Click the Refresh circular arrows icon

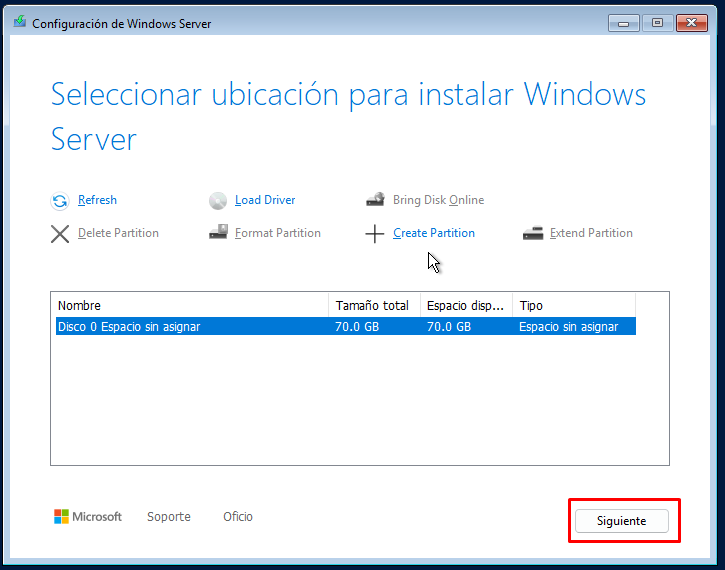coord(60,201)
